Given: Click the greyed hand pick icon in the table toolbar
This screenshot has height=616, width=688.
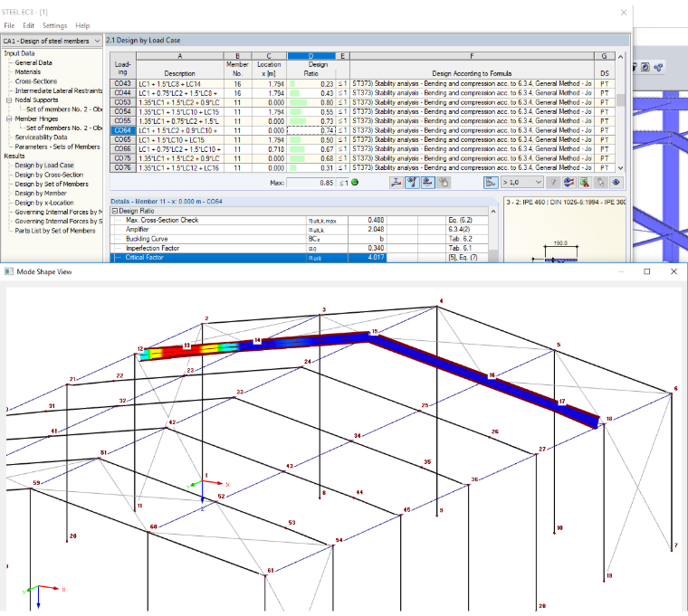Looking at the screenshot, I should [444, 183].
